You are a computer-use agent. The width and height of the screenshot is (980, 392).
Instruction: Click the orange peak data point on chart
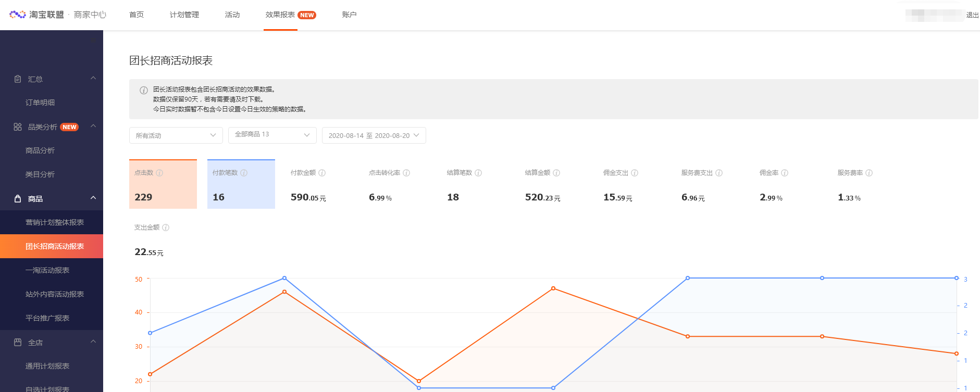[553, 288]
